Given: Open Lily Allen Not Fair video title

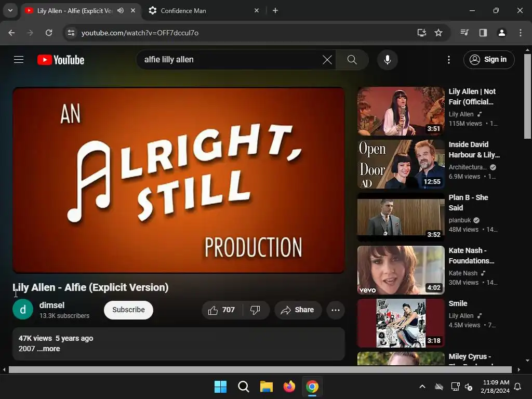Looking at the screenshot, I should click(472, 97).
